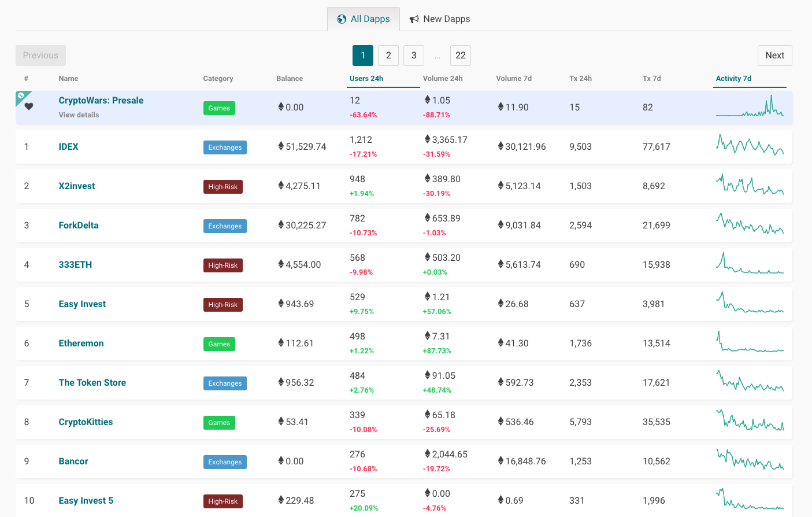
Task: Click the +87.73% change under Etheremon volume
Action: click(x=437, y=351)
